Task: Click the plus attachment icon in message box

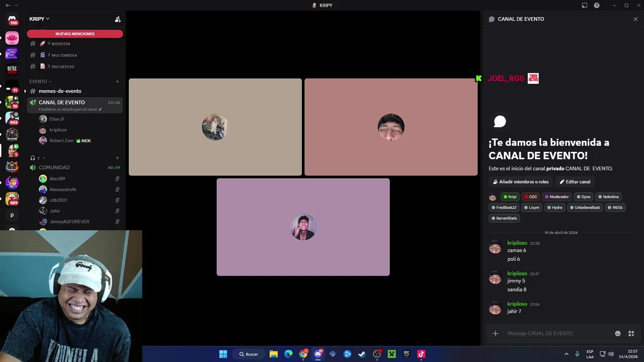Action: [x=495, y=333]
